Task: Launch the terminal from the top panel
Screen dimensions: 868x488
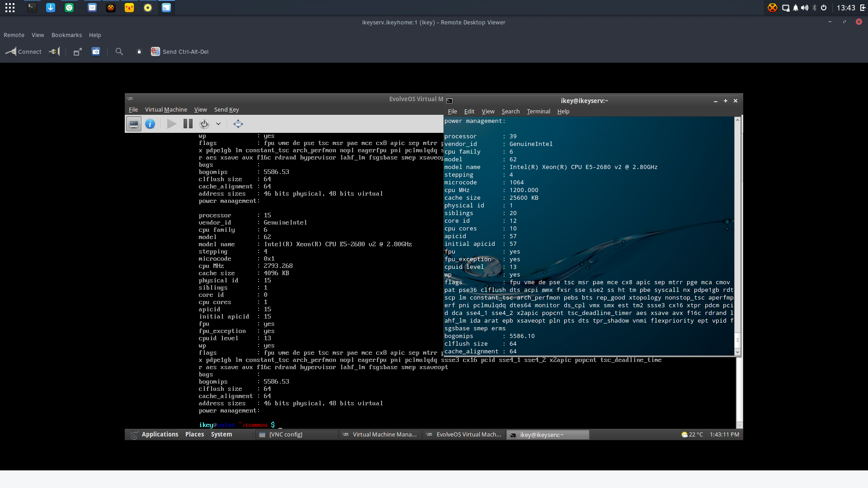Action: point(32,8)
